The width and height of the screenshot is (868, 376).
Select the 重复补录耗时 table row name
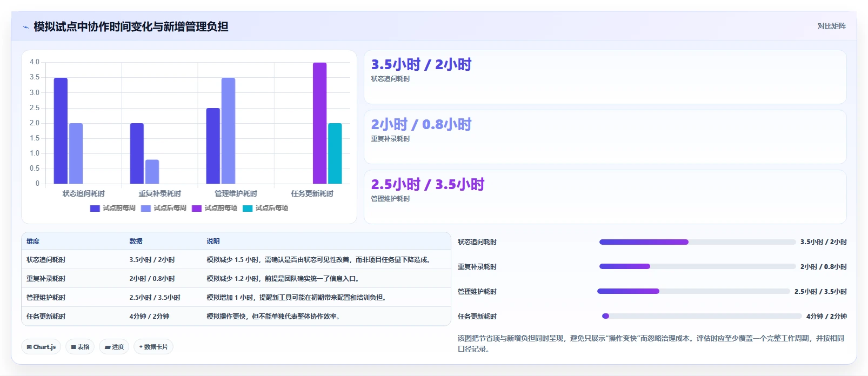coord(46,279)
